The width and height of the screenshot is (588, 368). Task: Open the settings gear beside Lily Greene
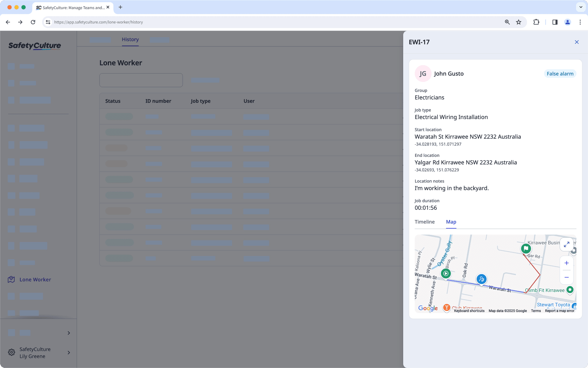[x=11, y=352]
